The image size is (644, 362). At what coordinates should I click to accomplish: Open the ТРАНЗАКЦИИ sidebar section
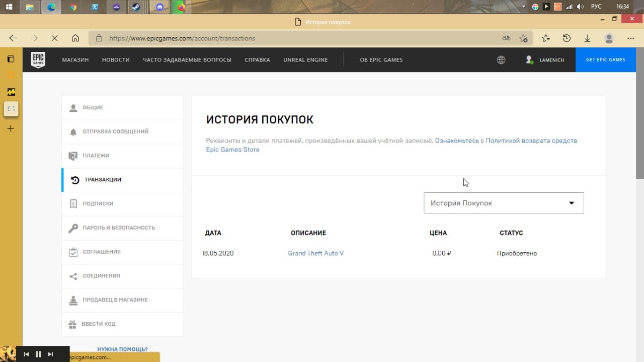click(123, 180)
